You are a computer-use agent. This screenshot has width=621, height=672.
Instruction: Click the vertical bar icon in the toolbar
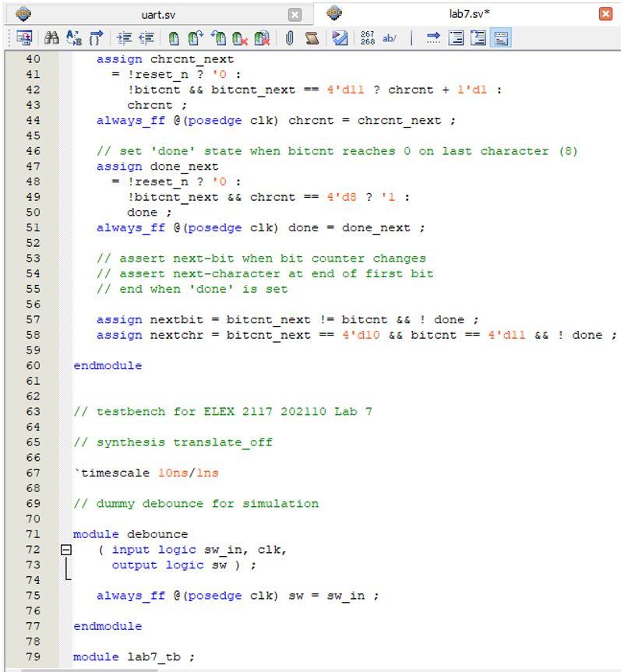[411, 38]
